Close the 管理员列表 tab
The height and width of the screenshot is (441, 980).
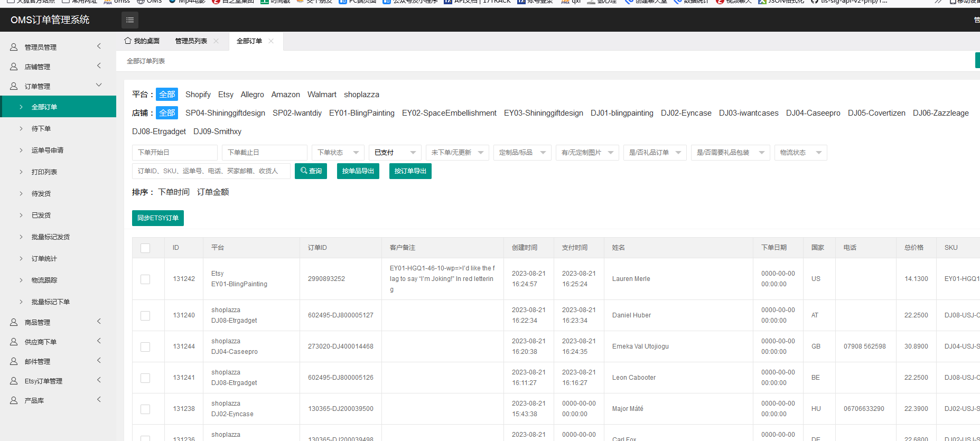(216, 41)
